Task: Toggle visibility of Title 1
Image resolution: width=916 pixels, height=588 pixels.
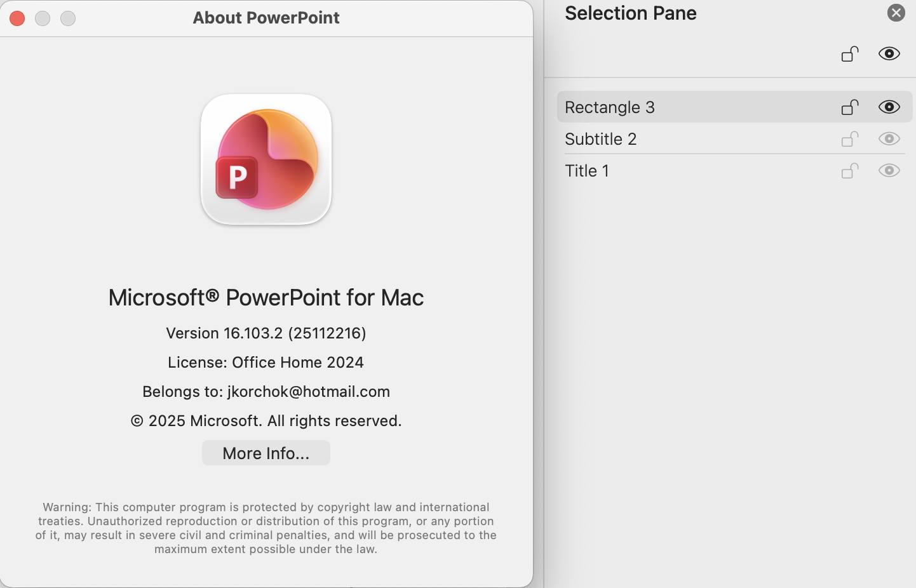Action: (x=889, y=171)
